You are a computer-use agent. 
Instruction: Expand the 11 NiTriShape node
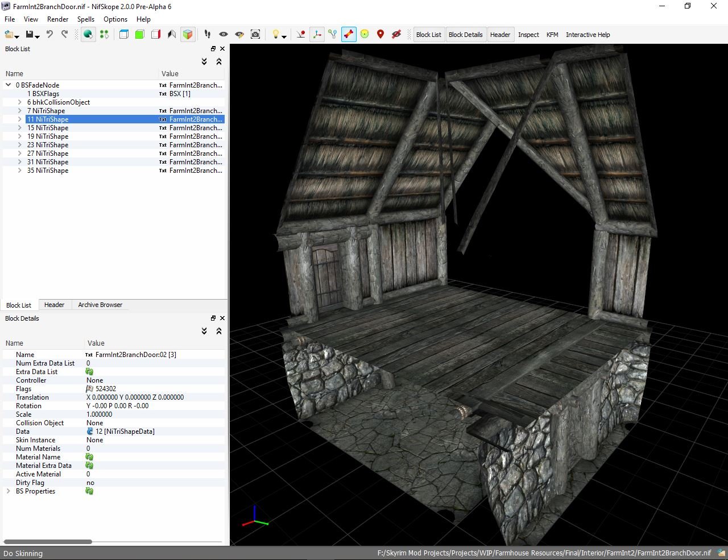point(20,119)
